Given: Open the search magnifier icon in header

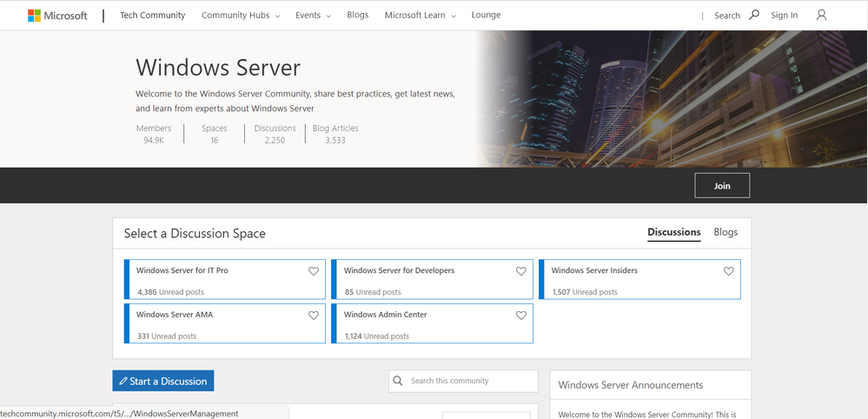Looking at the screenshot, I should (x=754, y=15).
